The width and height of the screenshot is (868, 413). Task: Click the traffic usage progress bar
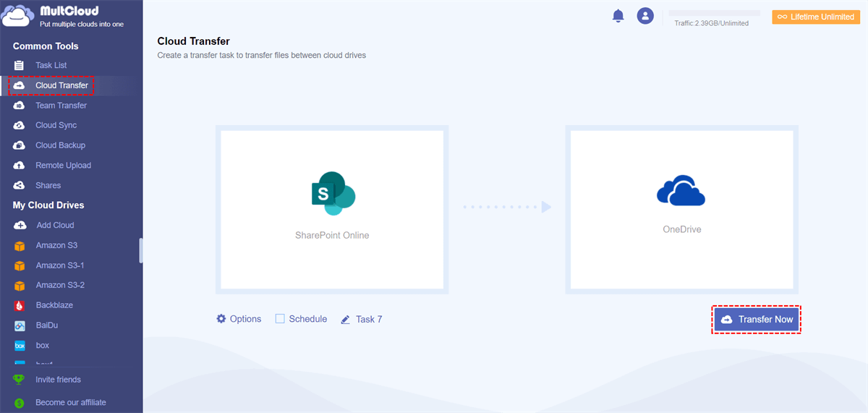pos(714,13)
